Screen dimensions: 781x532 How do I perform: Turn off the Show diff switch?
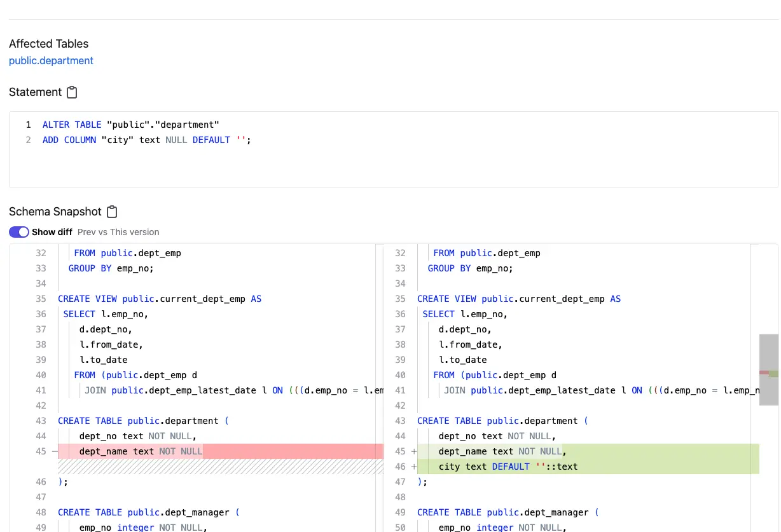[19, 232]
